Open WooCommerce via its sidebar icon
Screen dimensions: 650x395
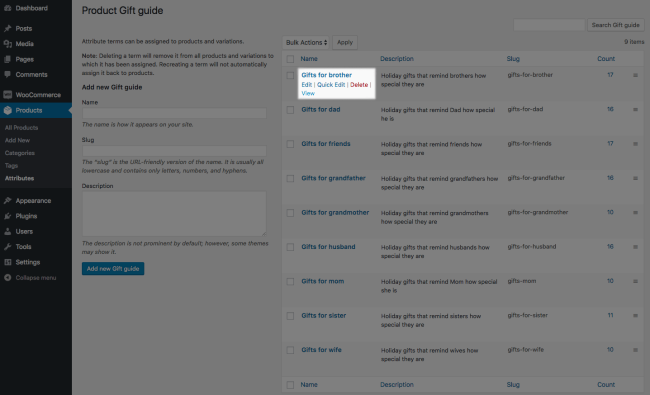pyautogui.click(x=7, y=95)
